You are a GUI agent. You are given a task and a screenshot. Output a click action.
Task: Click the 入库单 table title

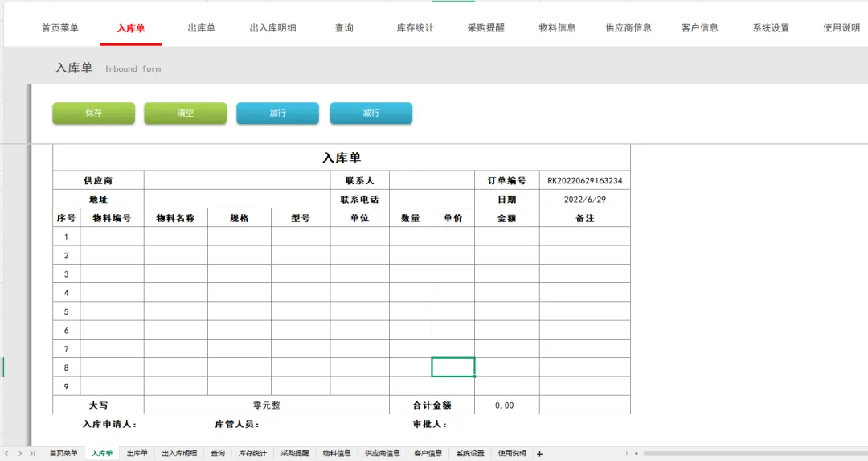(342, 158)
